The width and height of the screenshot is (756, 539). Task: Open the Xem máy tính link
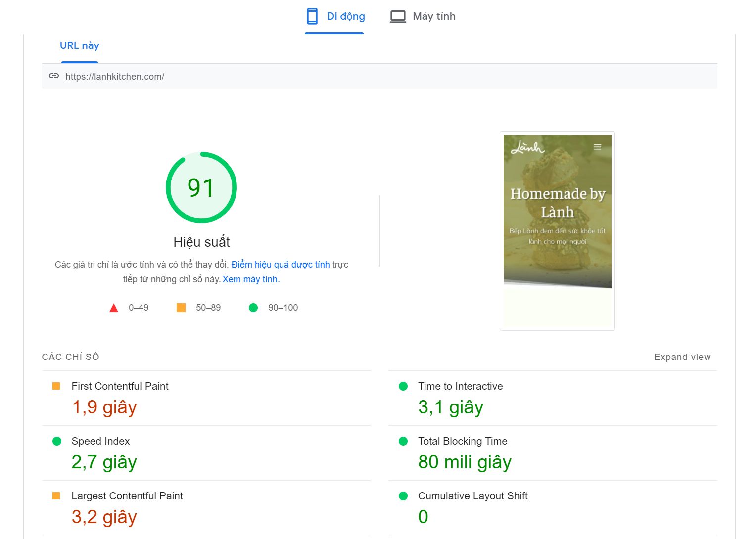pos(250,279)
